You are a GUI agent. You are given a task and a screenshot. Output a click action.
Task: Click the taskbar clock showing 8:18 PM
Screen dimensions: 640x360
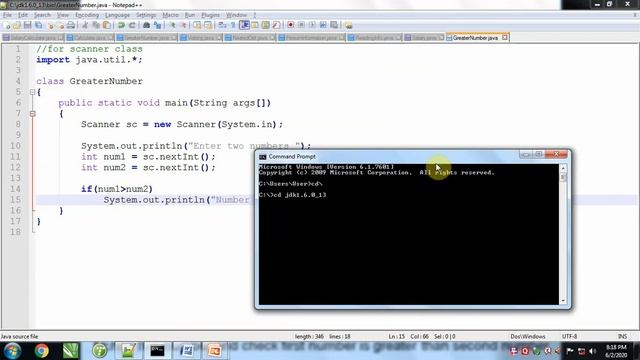pyautogui.click(x=616, y=351)
